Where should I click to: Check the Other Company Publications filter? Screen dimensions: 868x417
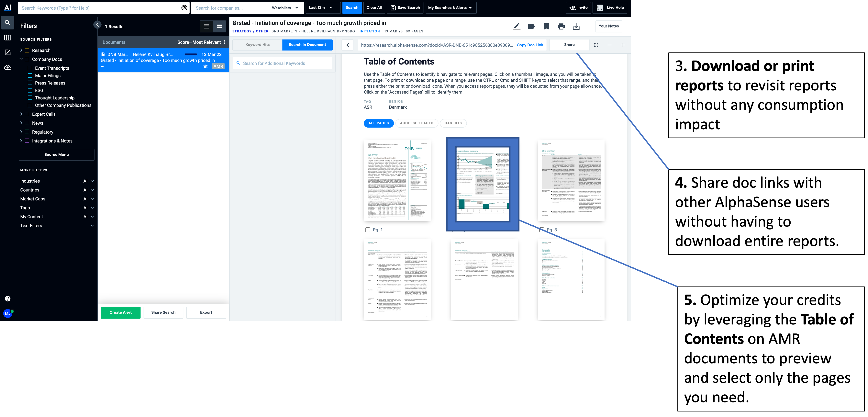coord(30,105)
